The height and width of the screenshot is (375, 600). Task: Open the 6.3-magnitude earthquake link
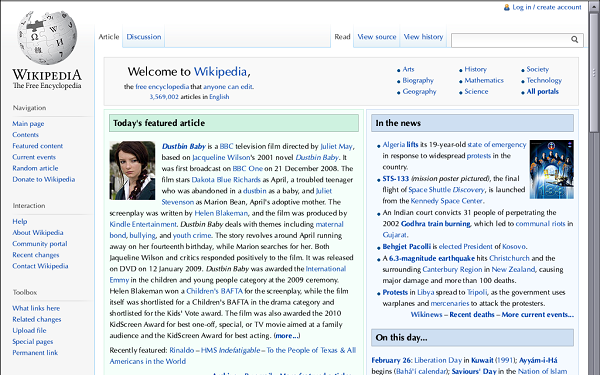click(x=432, y=258)
